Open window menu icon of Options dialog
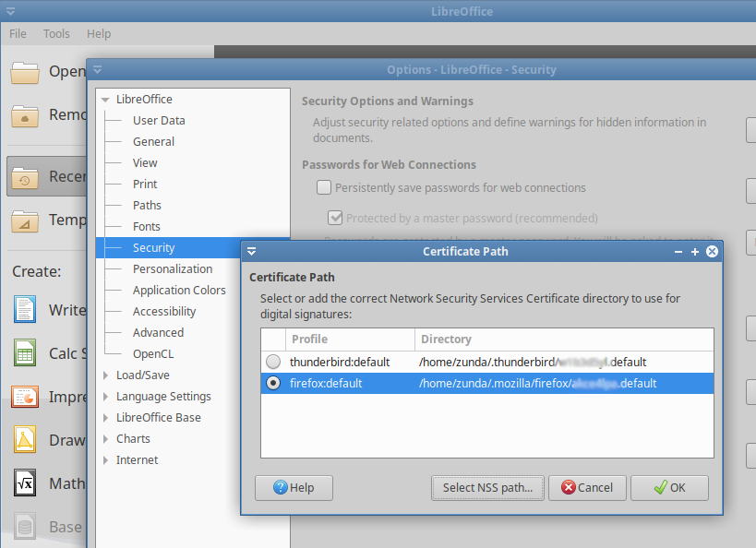This screenshot has height=548, width=756. [98, 70]
